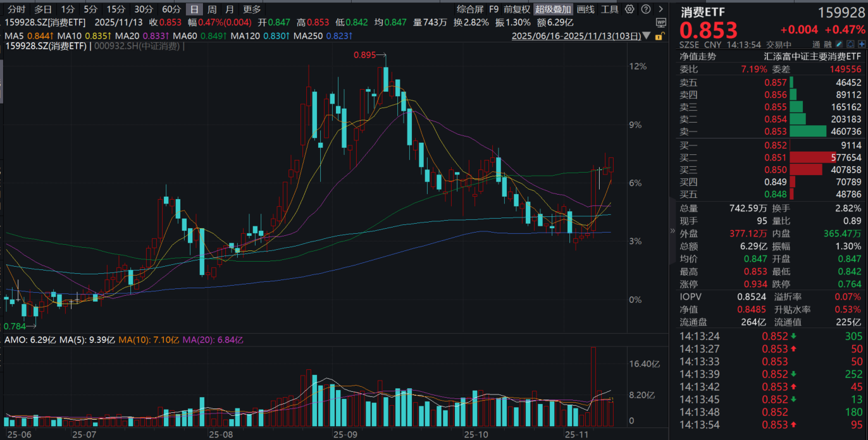Open the 更多 period dropdown
The image size is (868, 440).
(249, 9)
